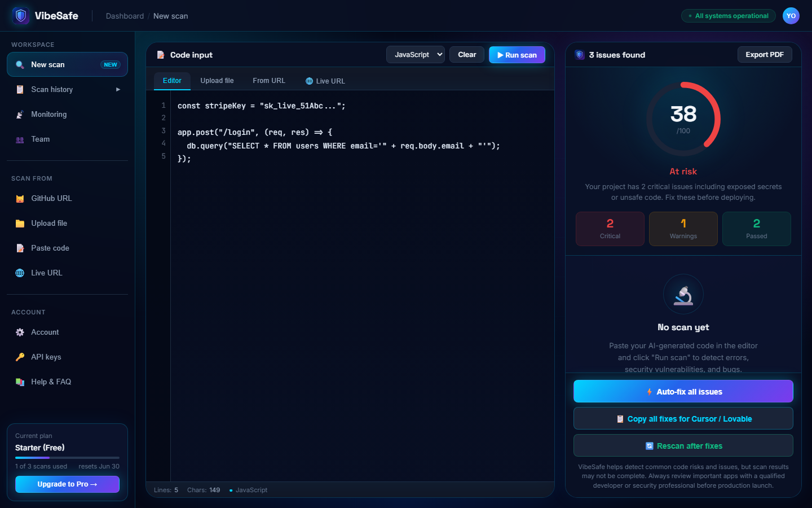Open the JavaScript language dropdown
812x508 pixels.
[x=416, y=55]
